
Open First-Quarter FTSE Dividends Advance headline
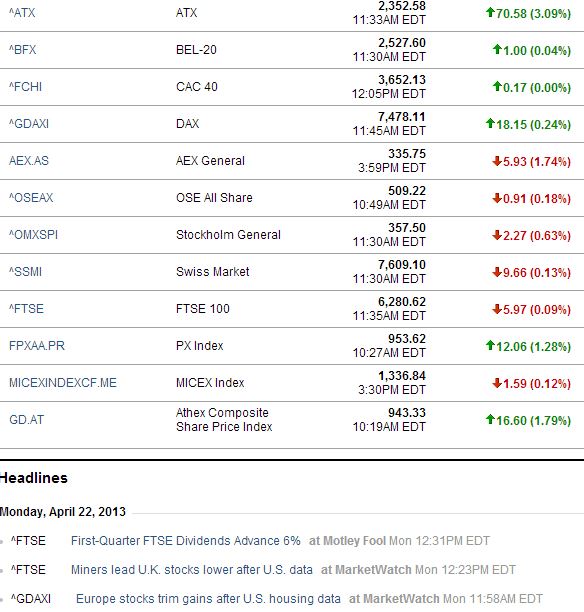pos(185,541)
